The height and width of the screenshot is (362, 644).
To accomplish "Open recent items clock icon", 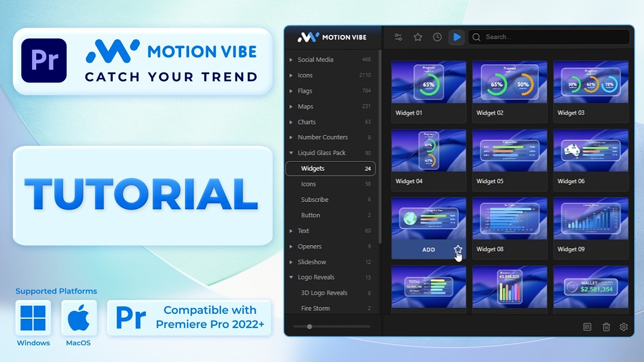I will [x=438, y=37].
